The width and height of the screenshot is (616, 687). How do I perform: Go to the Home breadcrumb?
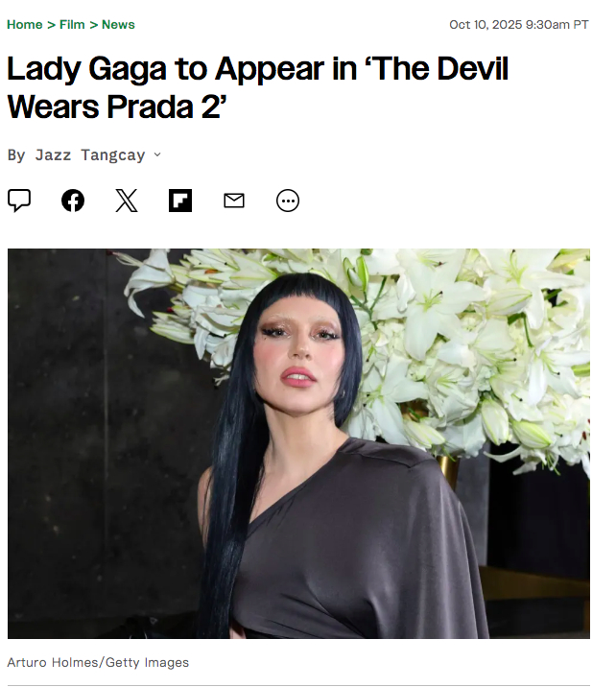pos(25,25)
